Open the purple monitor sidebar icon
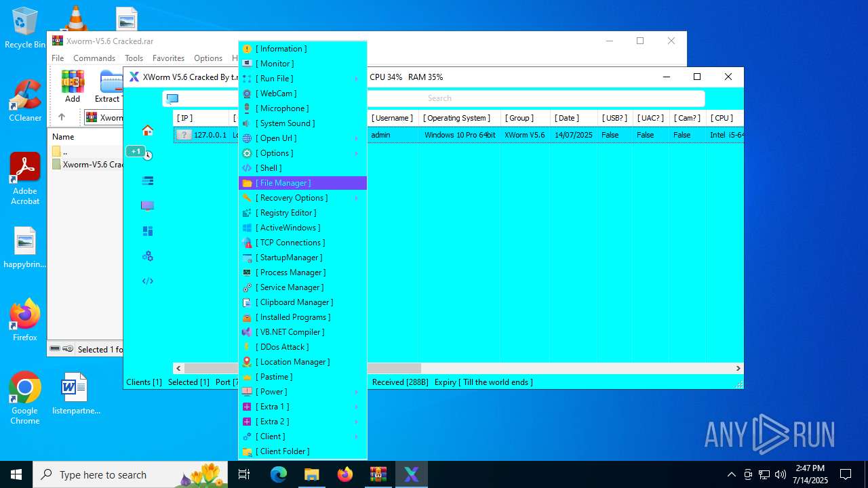Image resolution: width=868 pixels, height=488 pixels. (147, 205)
